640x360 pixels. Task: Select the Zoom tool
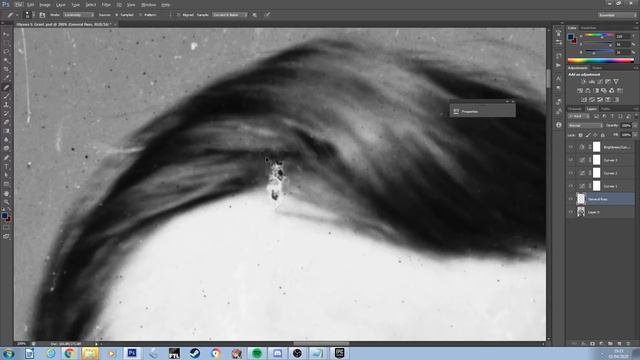click(7, 202)
